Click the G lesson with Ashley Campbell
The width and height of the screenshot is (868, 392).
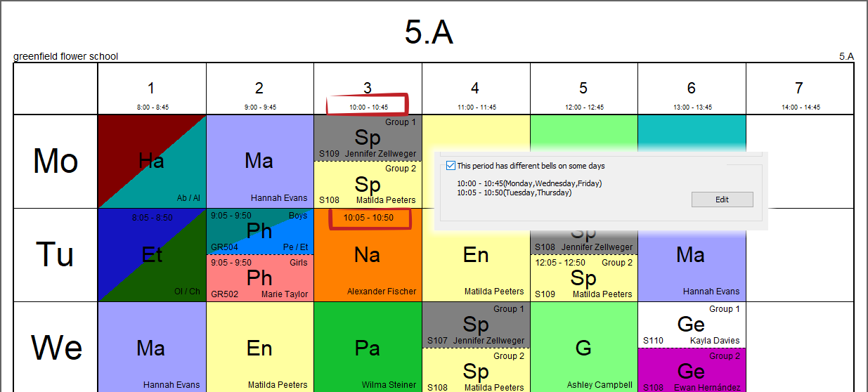coord(583,348)
